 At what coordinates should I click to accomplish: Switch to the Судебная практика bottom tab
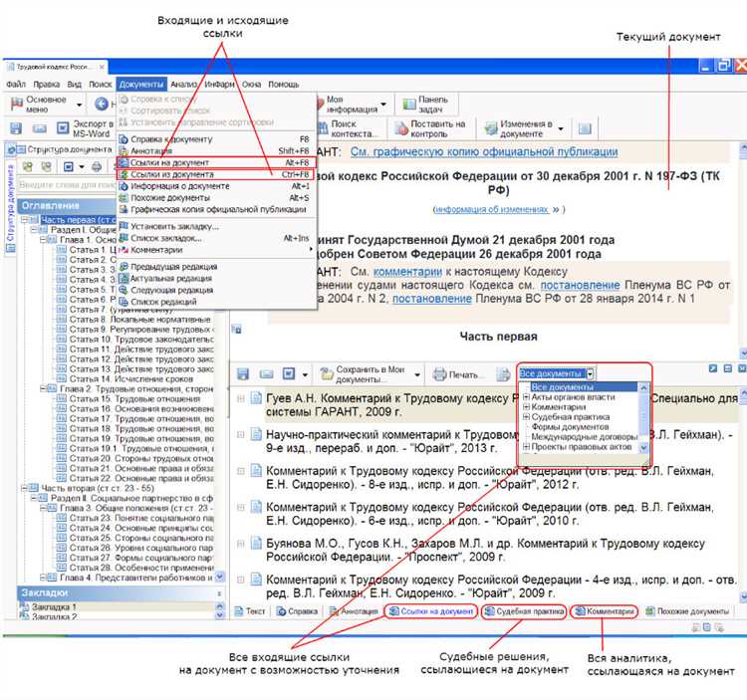524,611
